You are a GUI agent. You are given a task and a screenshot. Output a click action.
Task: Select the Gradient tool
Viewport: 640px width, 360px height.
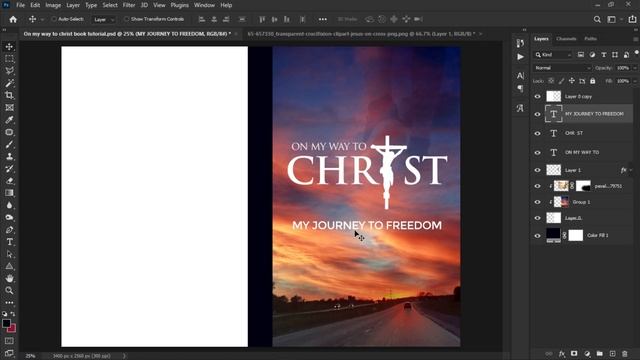coord(9,193)
